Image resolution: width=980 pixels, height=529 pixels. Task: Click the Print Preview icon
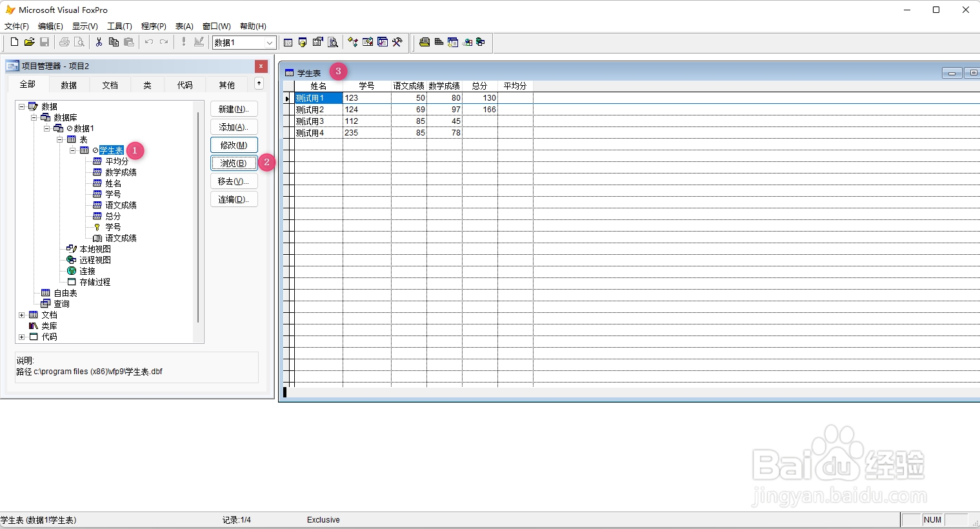click(79, 42)
